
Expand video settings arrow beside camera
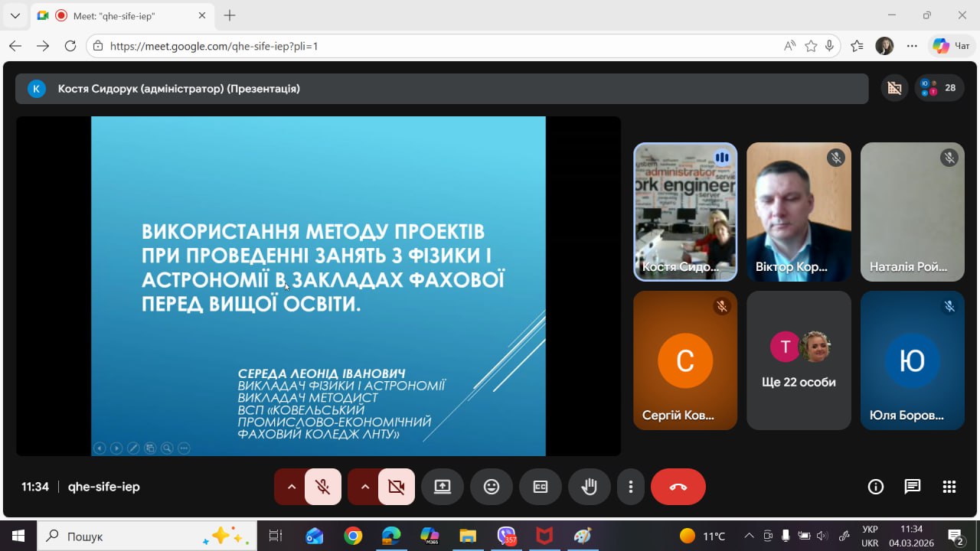pyautogui.click(x=364, y=487)
